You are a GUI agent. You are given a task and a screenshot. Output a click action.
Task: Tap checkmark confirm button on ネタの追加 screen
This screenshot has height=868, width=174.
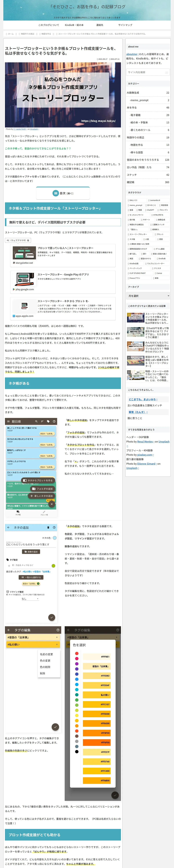click(x=52, y=617)
